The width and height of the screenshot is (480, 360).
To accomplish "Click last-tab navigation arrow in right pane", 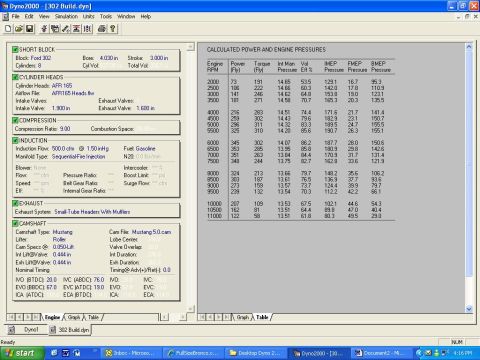I will click(x=228, y=317).
